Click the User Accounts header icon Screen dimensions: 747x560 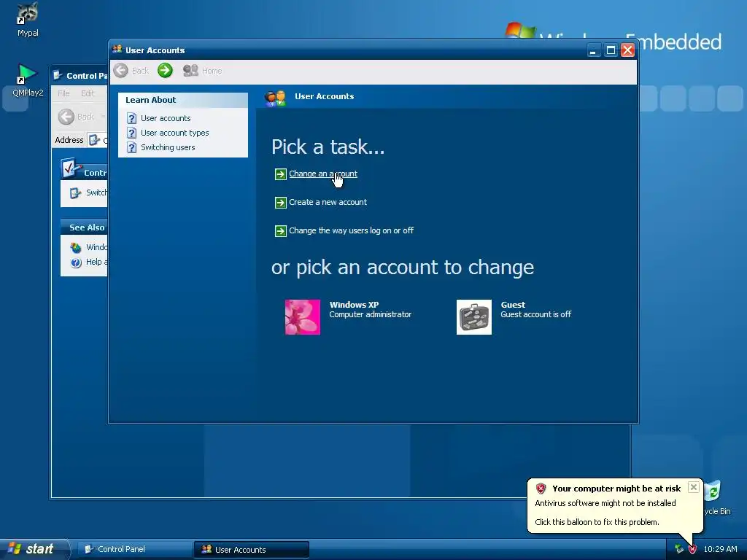click(x=275, y=98)
